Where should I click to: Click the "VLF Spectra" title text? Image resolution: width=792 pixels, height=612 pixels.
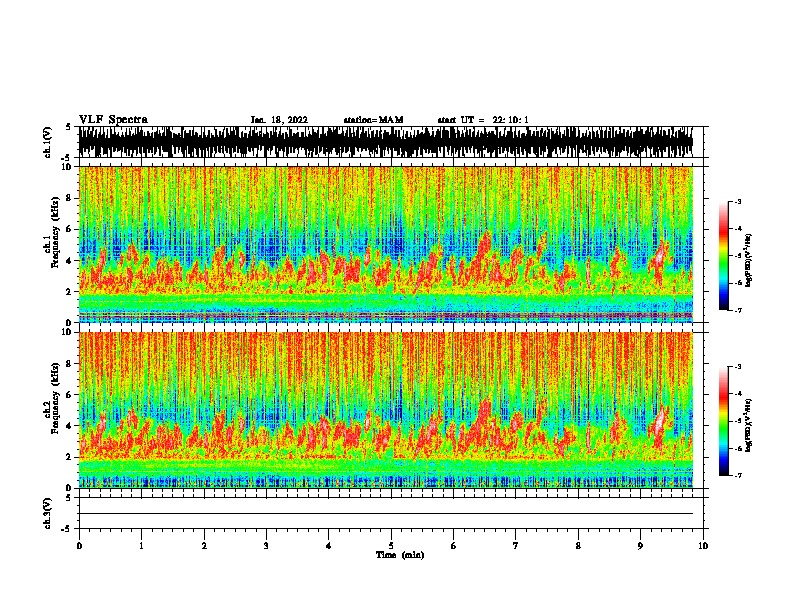pos(113,120)
